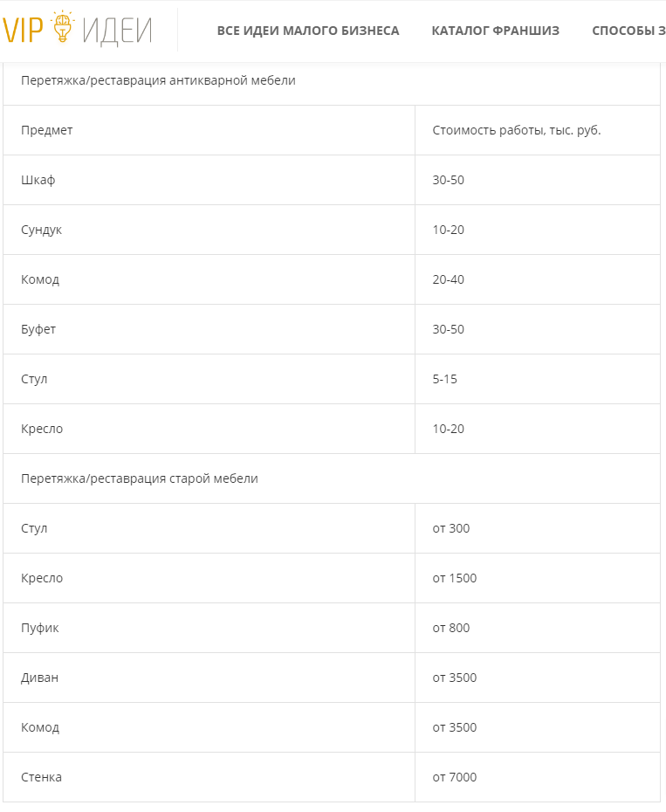This screenshot has width=666, height=812.
Task: Click the от 1500 price cell
Action: tap(455, 578)
